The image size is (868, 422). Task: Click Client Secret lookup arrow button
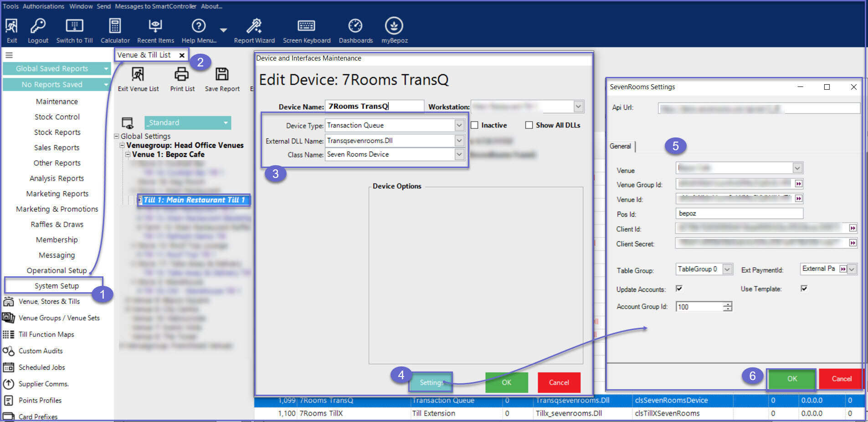tap(853, 243)
